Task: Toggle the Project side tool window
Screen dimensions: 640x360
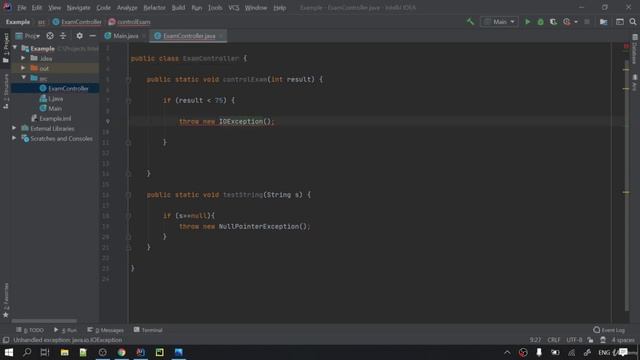Action: pos(6,47)
